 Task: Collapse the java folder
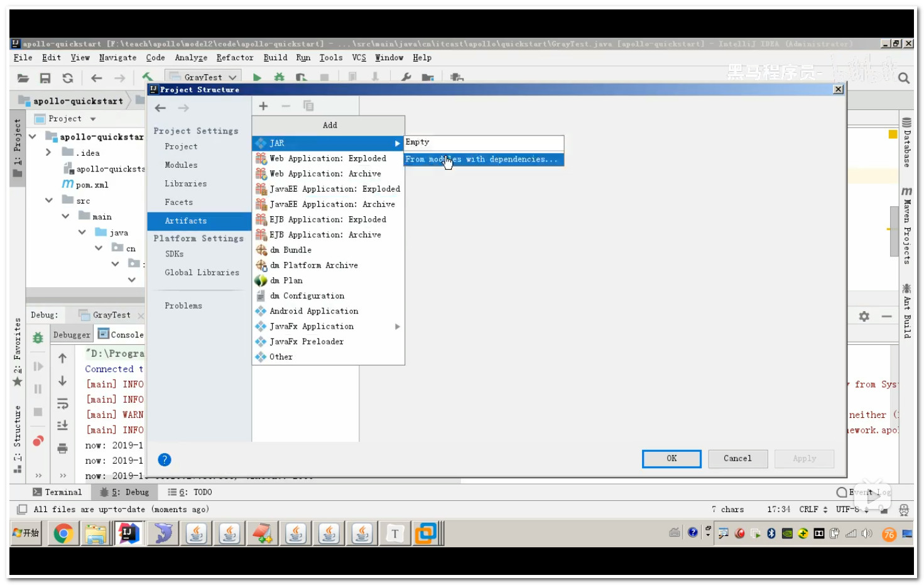pyautogui.click(x=82, y=232)
